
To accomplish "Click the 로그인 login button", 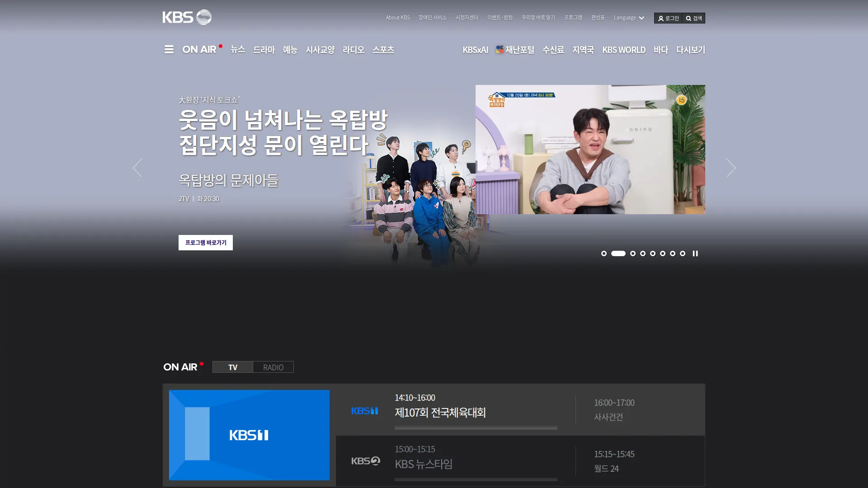I will coord(668,18).
